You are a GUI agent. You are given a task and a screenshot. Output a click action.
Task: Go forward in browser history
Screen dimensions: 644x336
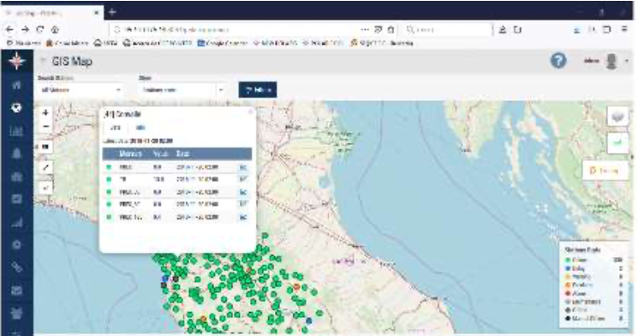tap(26, 30)
